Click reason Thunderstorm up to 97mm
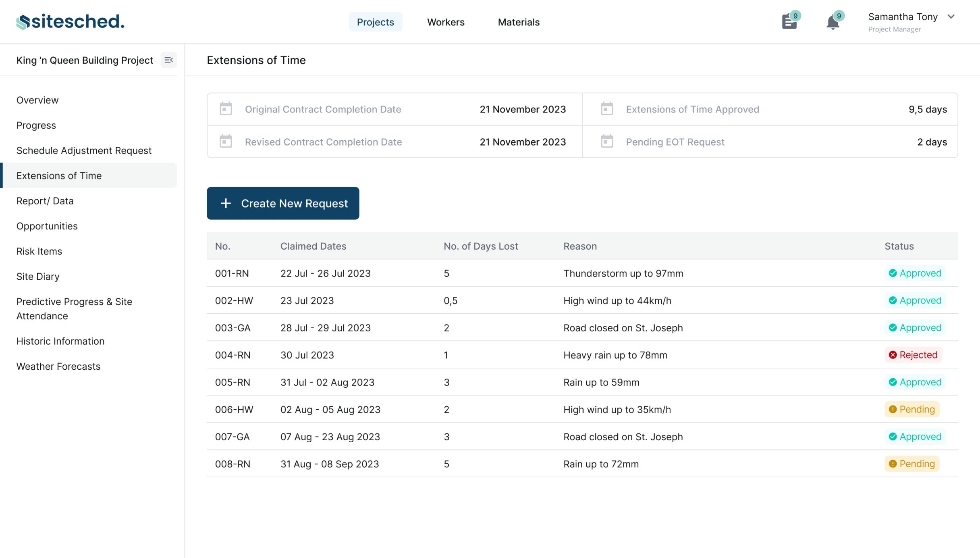Screen dimensions: 980x558 pos(623,273)
